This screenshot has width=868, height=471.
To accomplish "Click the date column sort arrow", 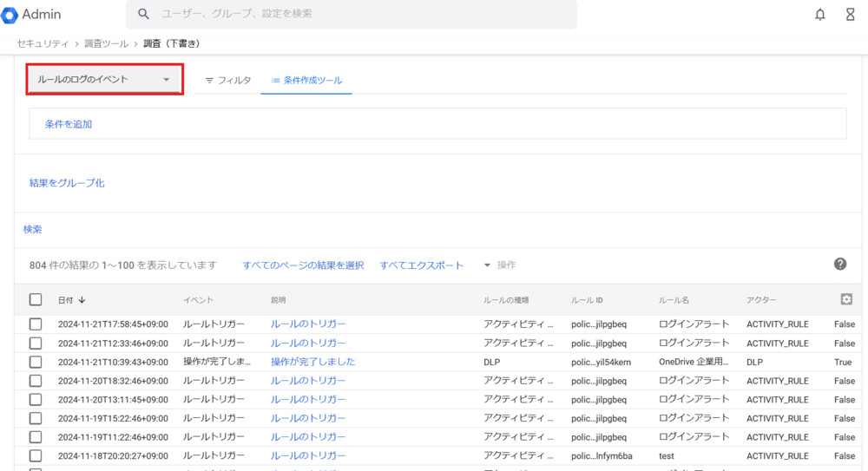I will click(82, 300).
